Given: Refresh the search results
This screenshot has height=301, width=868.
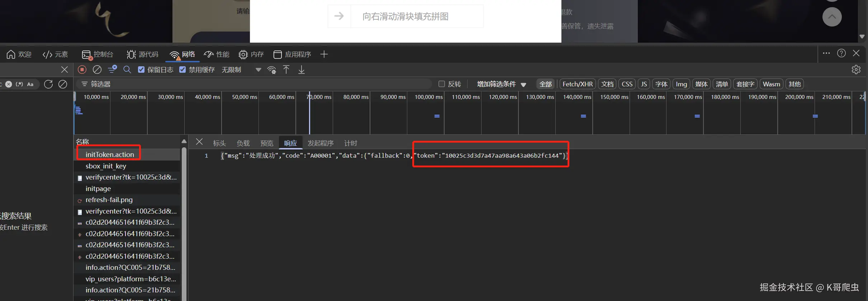Looking at the screenshot, I should [x=48, y=84].
